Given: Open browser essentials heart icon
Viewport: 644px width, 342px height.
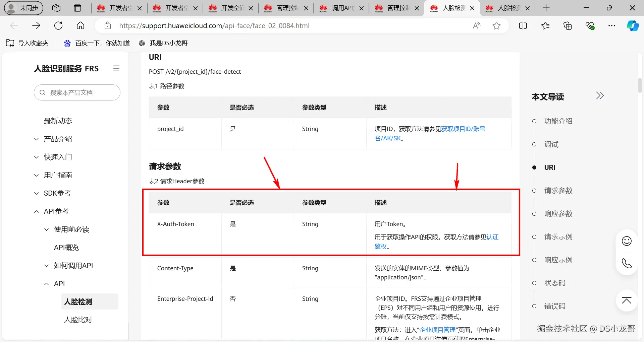Looking at the screenshot, I should [x=590, y=25].
